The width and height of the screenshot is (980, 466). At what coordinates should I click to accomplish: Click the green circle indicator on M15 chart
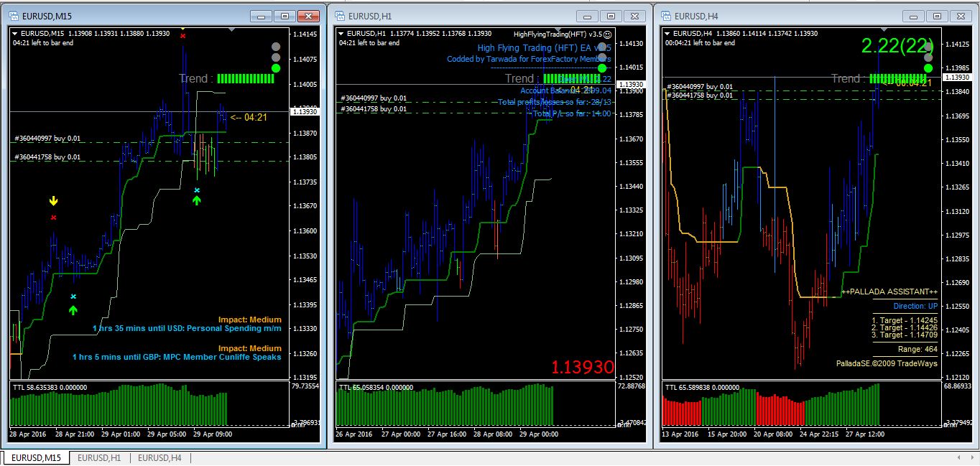pyautogui.click(x=276, y=68)
